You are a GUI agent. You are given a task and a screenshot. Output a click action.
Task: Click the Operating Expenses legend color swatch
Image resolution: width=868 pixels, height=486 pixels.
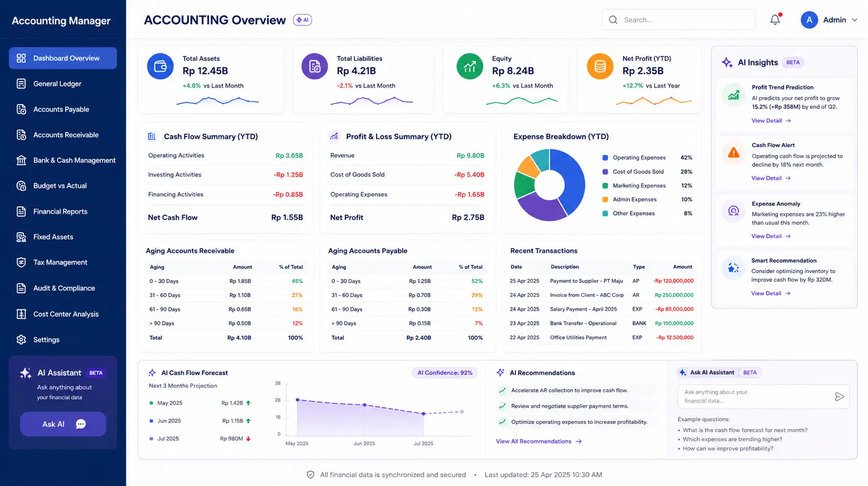[605, 158]
